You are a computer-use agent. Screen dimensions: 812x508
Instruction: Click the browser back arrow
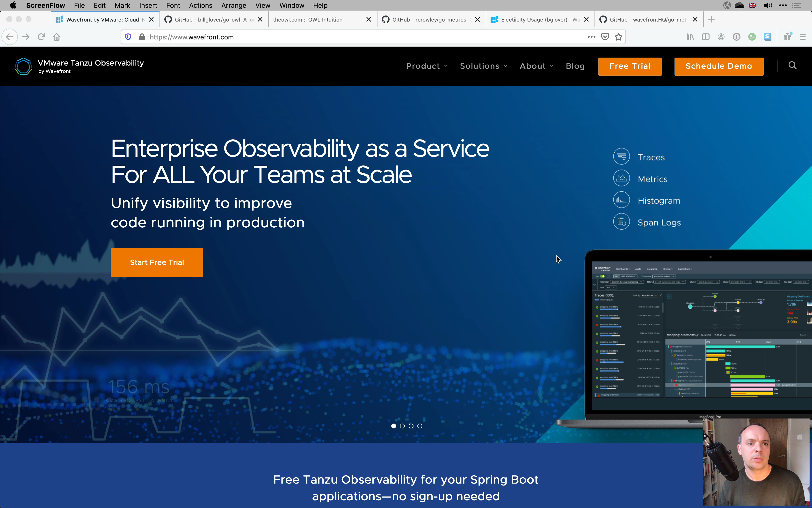10,37
